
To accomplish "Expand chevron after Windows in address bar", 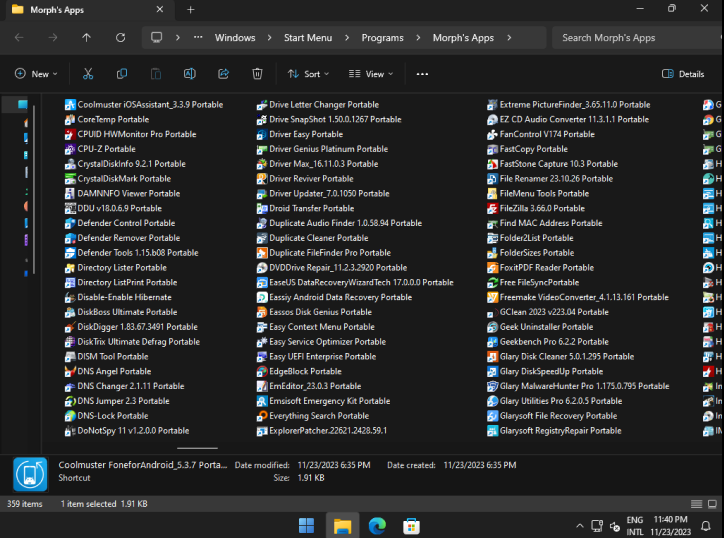I will (270, 37).
